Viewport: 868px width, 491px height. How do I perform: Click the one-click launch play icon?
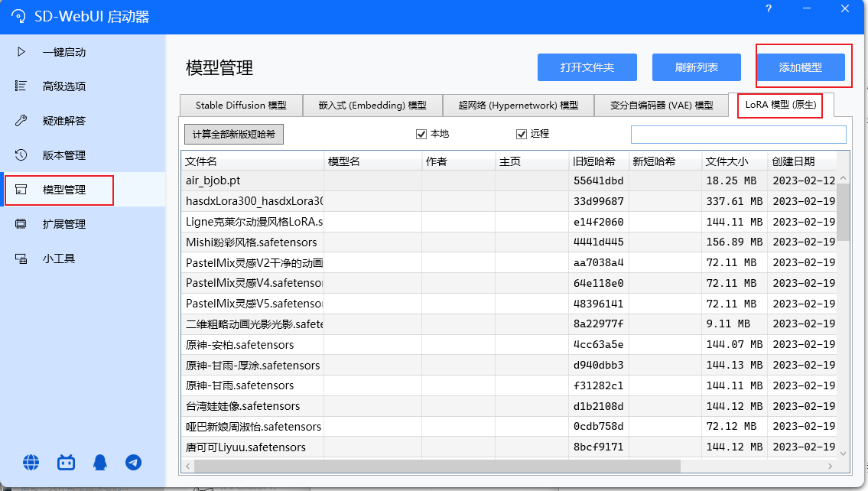pos(21,52)
